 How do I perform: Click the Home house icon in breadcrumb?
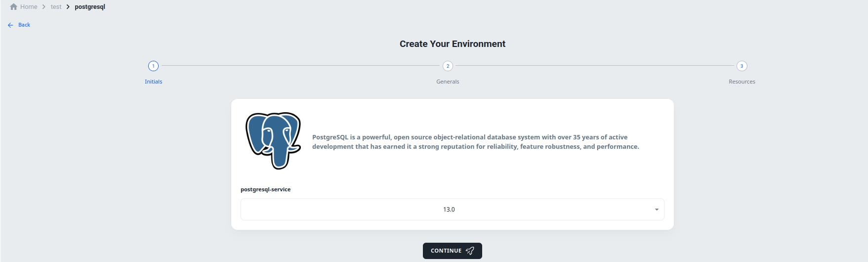point(14,7)
